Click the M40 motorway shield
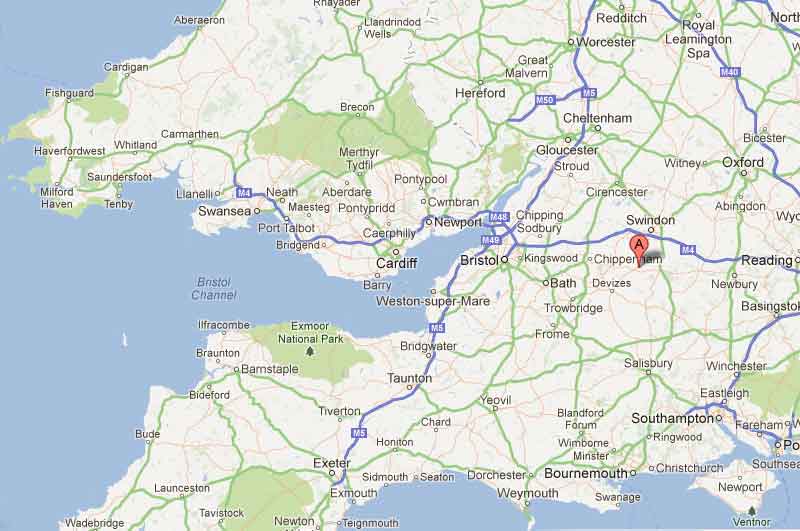The image size is (800, 531). [x=730, y=72]
